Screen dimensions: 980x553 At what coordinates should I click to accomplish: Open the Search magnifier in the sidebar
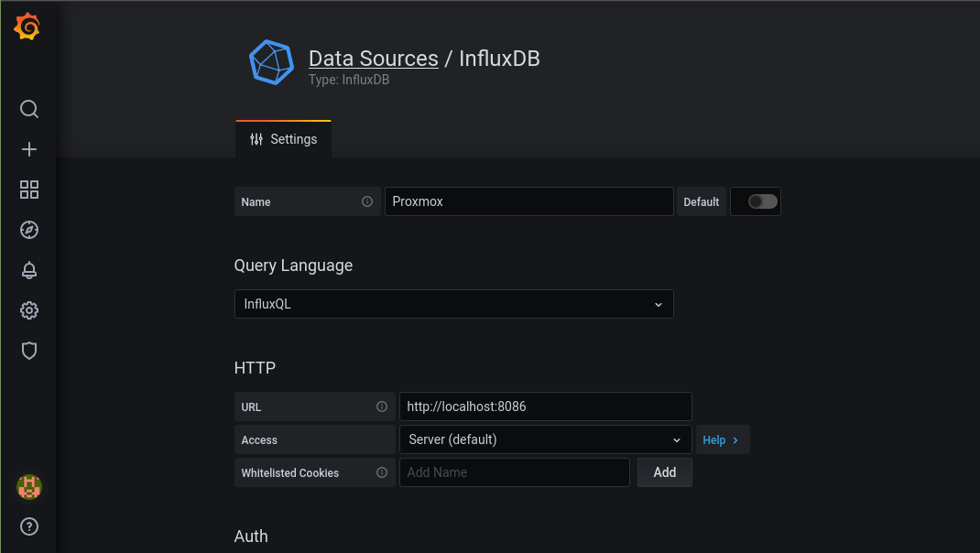[28, 109]
